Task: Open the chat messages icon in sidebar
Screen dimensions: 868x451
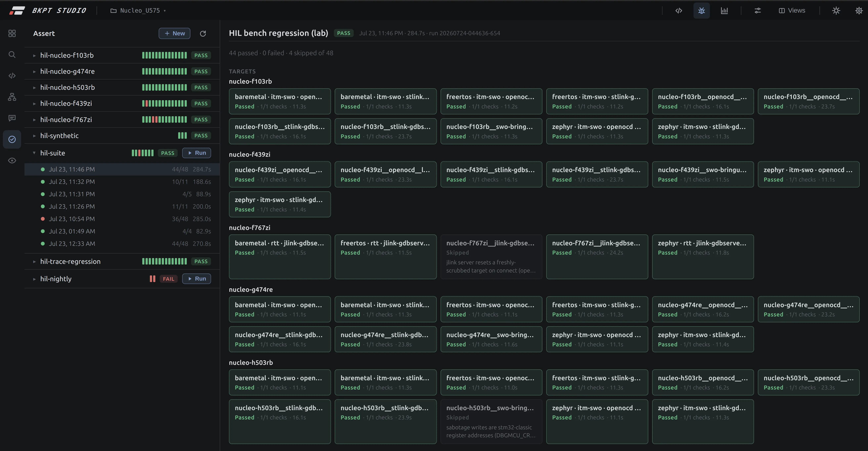Action: click(12, 118)
